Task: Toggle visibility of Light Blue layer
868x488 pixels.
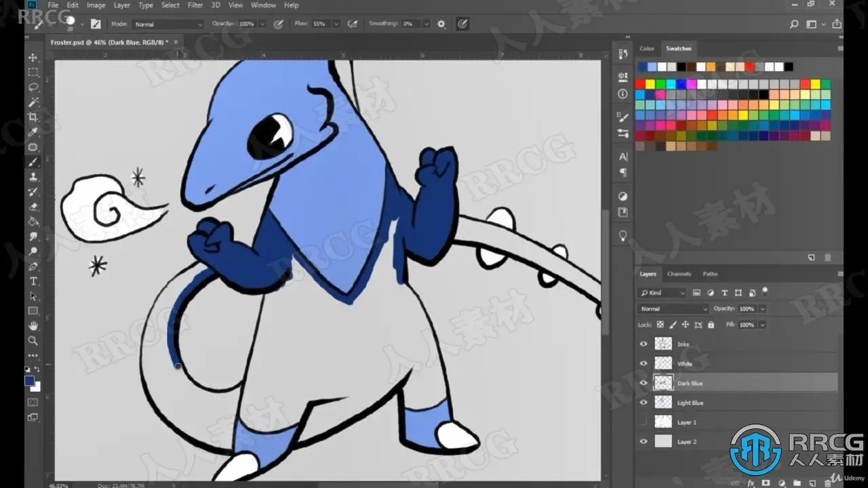Action: [644, 403]
